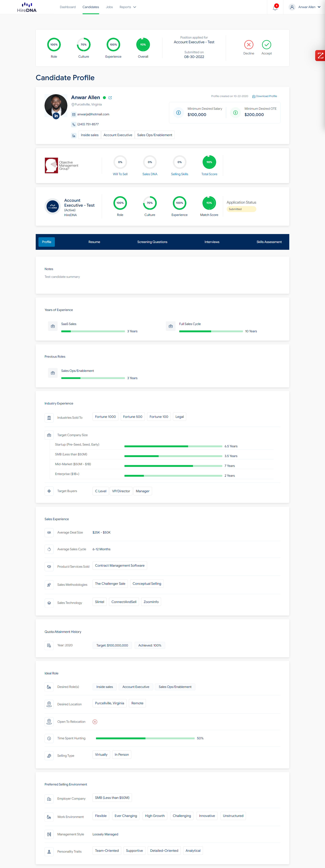Click the green Accept checkmark icon
325x868 pixels.
(266, 44)
